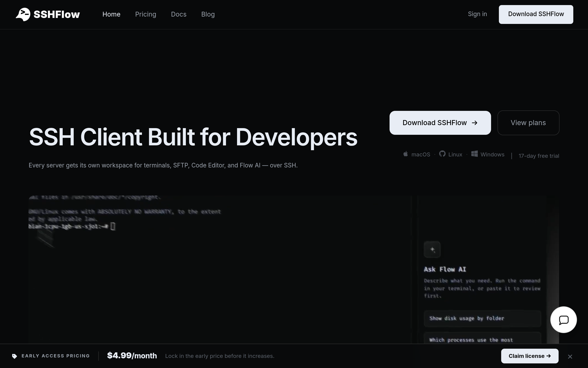Choose 'Which processes use the most' suggestion
Screen dimensions: 588x368
coord(482,338)
